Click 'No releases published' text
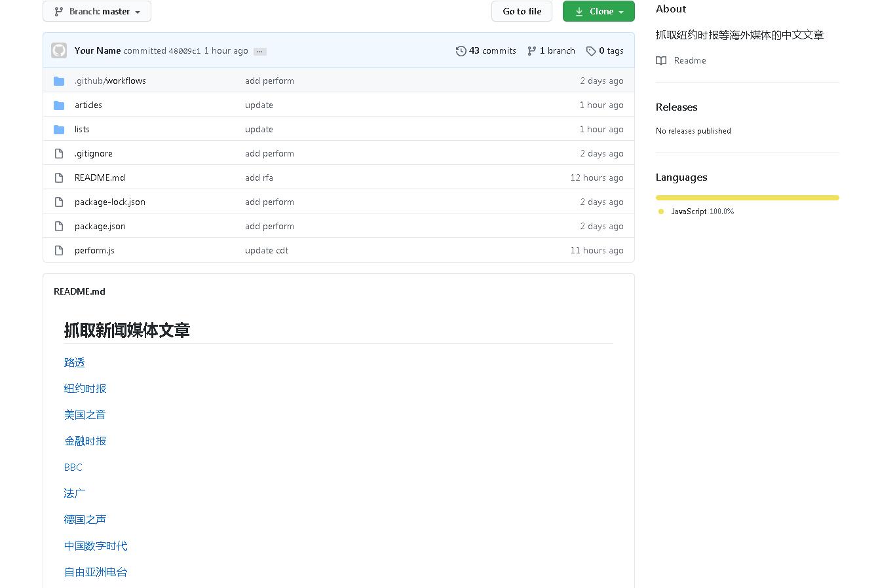876x588 pixels. pos(693,131)
